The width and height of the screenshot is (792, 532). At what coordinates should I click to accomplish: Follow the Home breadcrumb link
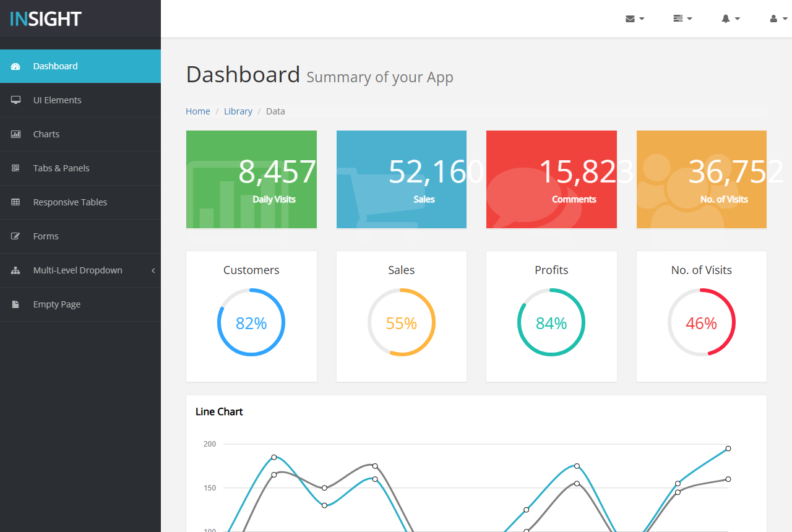tap(198, 111)
